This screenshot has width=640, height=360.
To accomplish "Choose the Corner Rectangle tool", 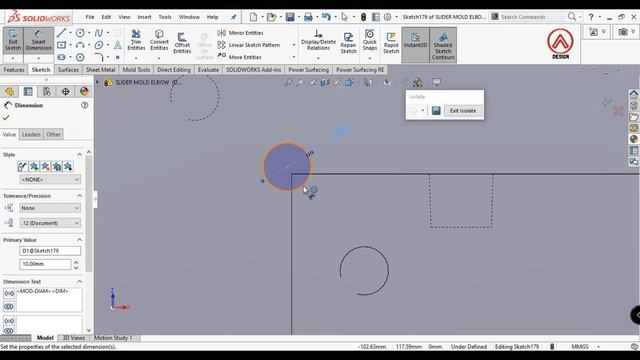I will (61, 45).
